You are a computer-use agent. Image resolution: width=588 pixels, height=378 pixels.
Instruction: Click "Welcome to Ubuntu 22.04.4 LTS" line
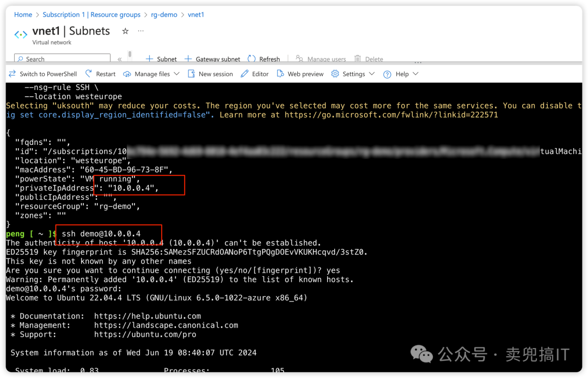[x=156, y=298]
